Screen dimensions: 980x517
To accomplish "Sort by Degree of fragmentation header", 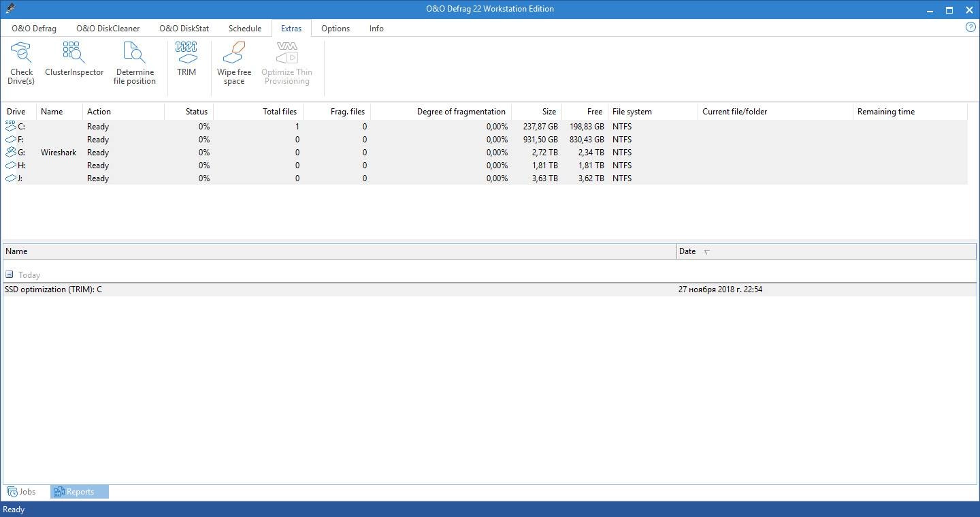I will pos(441,112).
